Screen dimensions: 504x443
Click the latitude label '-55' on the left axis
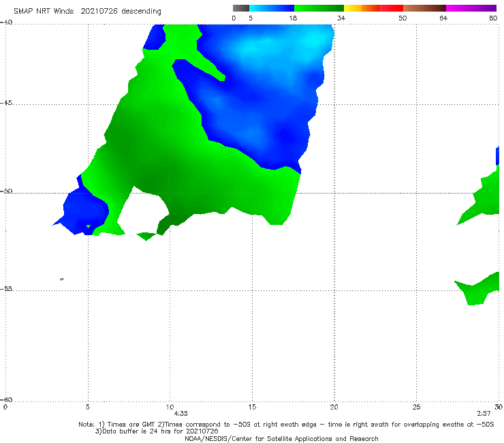coord(6,288)
